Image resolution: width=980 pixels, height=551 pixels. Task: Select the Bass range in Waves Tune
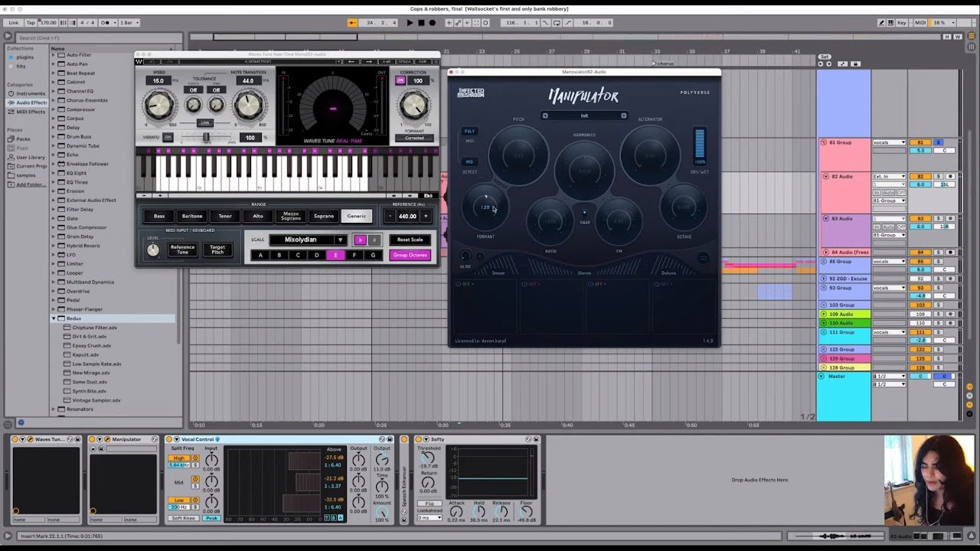coord(159,216)
